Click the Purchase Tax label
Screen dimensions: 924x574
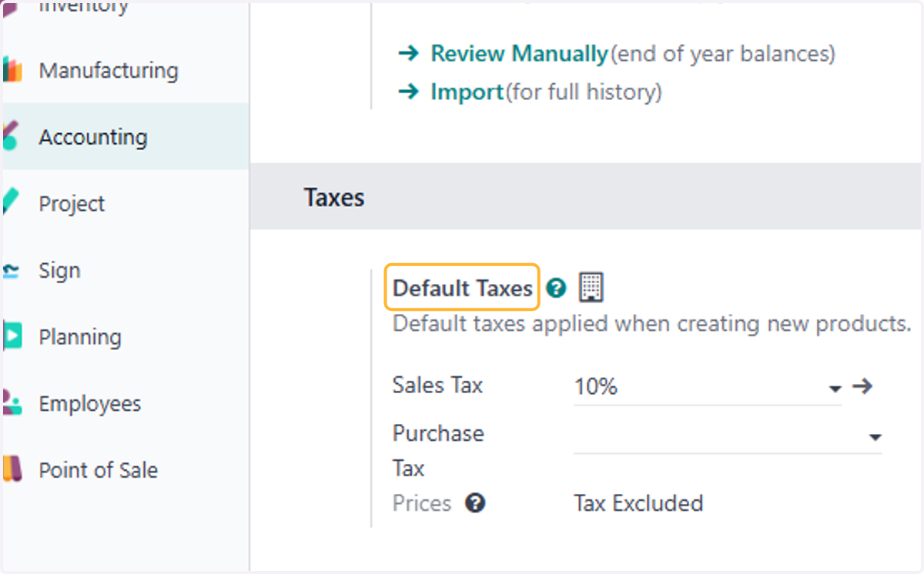[x=438, y=451]
